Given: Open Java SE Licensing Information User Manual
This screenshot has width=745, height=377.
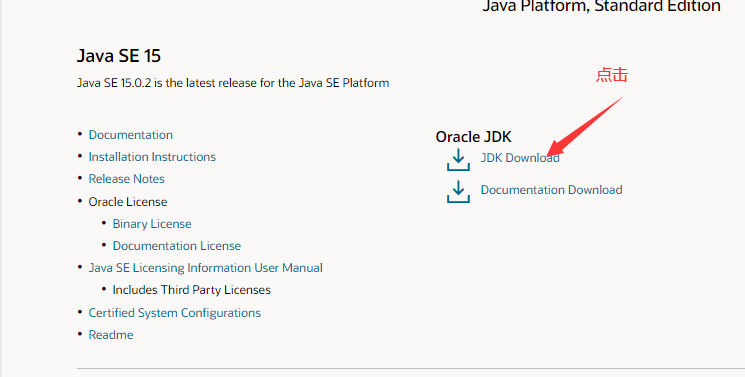Looking at the screenshot, I should (206, 268).
